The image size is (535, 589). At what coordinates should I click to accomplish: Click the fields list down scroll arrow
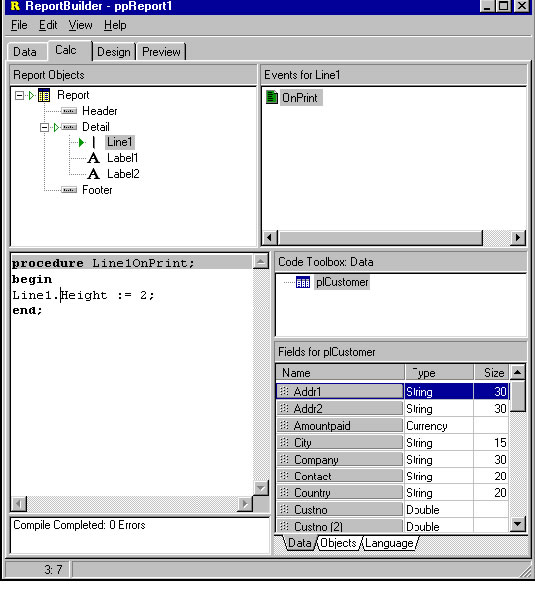pos(517,524)
